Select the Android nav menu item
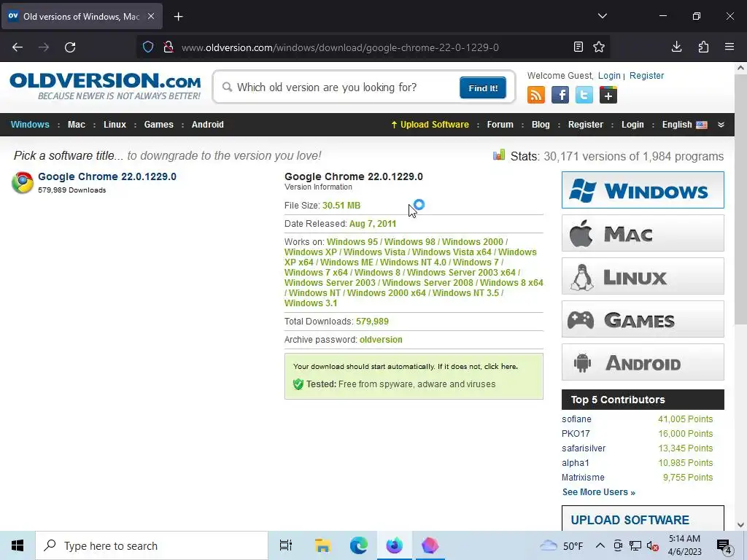Screen dimensions: 747x560 pyautogui.click(x=208, y=125)
